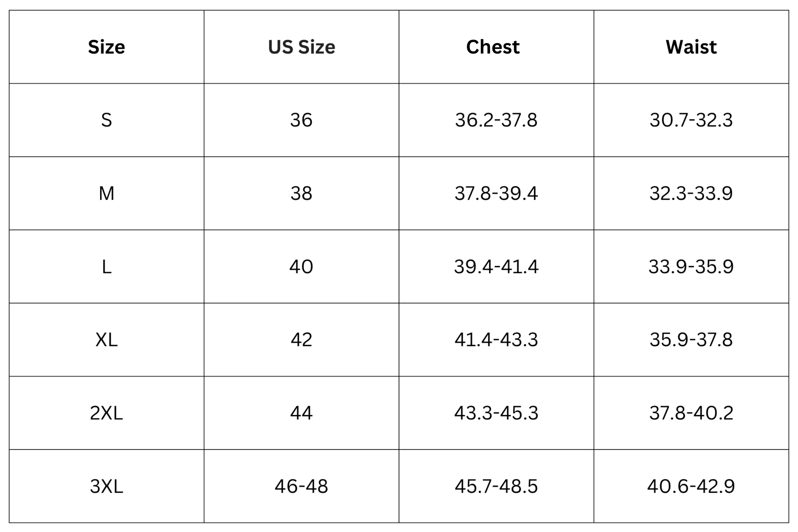The image size is (798, 532).
Task: Click the Size column header
Action: click(106, 47)
